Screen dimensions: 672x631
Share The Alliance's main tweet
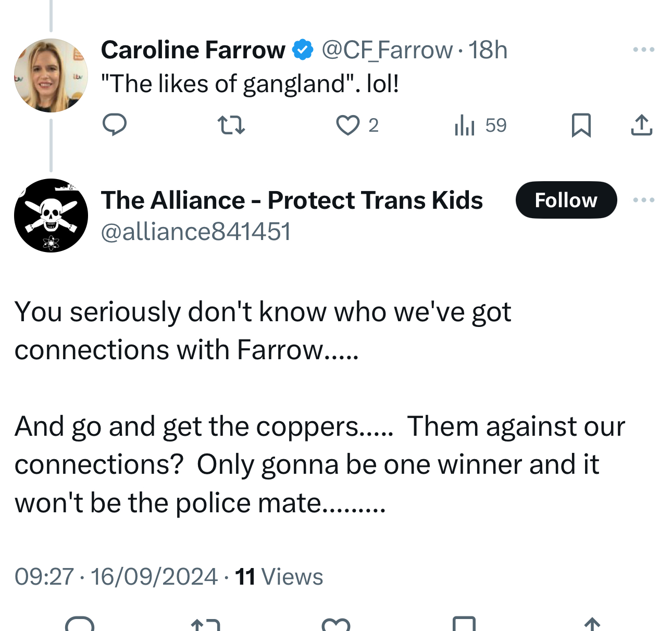592,624
